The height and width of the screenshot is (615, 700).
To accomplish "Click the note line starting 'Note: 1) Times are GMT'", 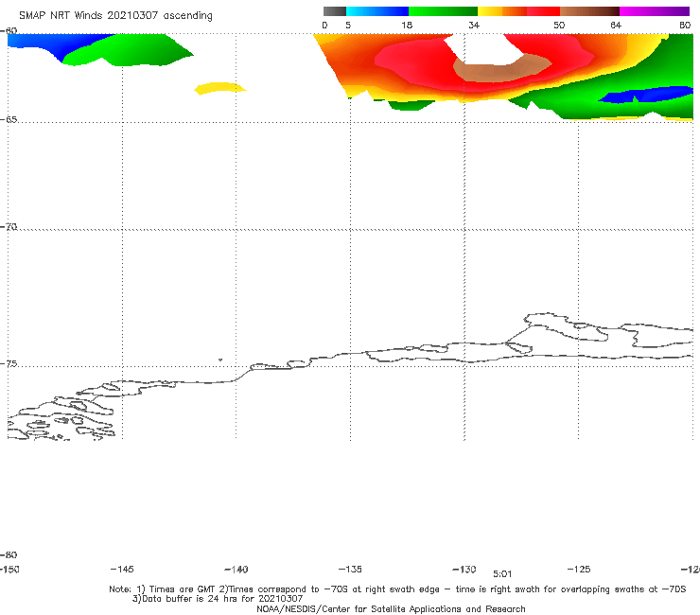I will [397, 589].
